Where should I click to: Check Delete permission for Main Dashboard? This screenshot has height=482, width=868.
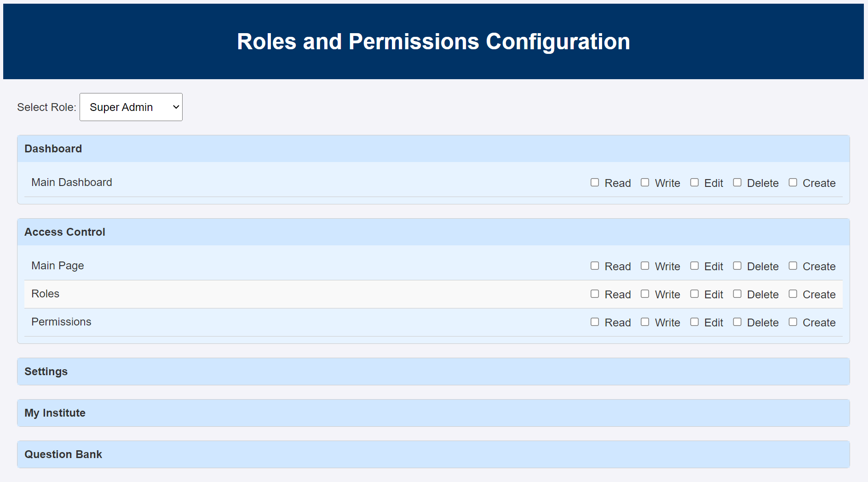pyautogui.click(x=737, y=182)
